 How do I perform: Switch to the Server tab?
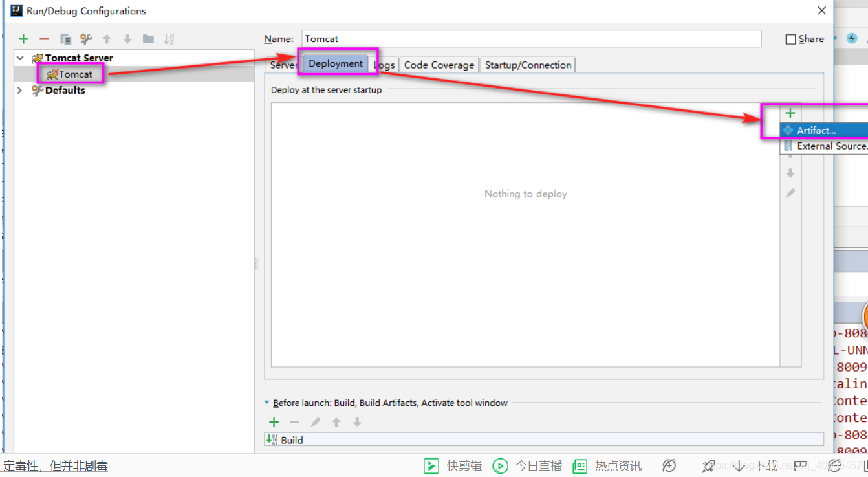coord(283,65)
